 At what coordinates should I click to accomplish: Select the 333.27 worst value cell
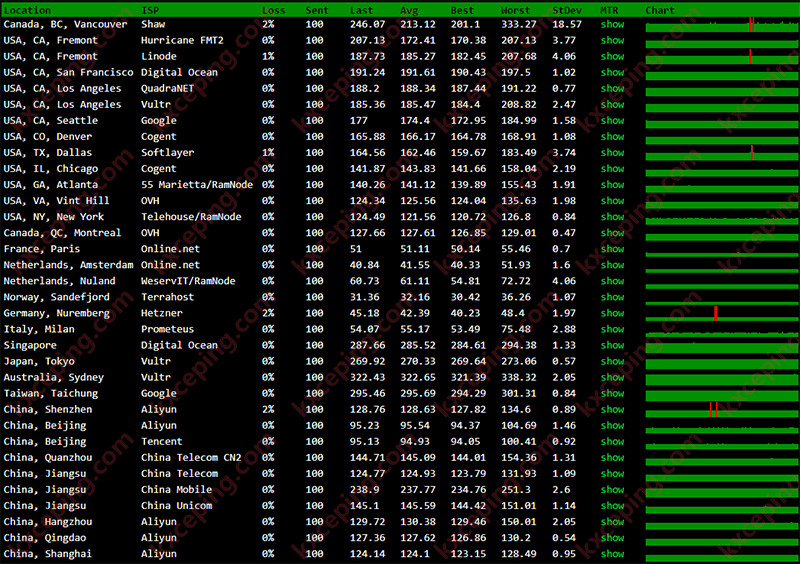518,24
